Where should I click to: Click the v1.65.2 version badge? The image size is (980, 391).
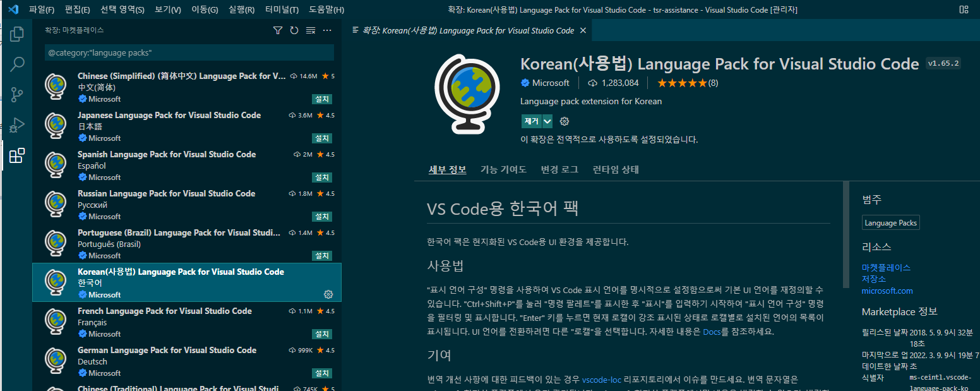click(x=943, y=63)
